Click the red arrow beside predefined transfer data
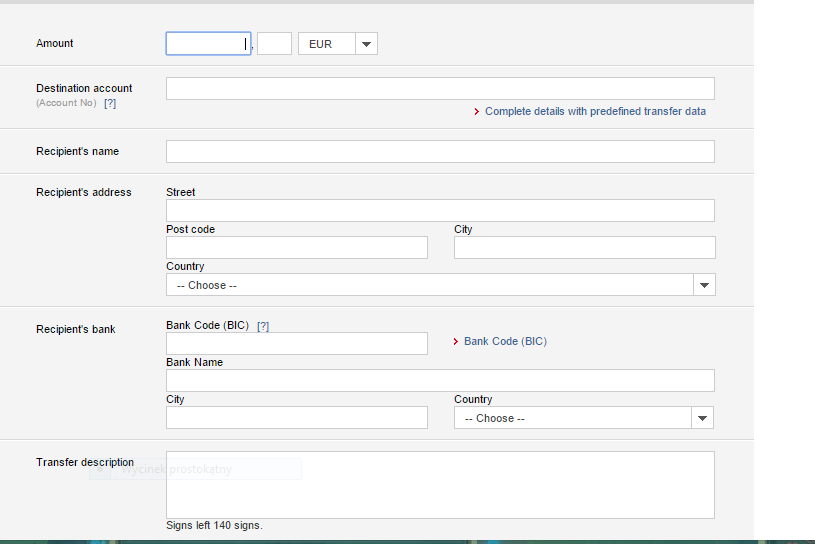The width and height of the screenshot is (815, 544). click(477, 112)
